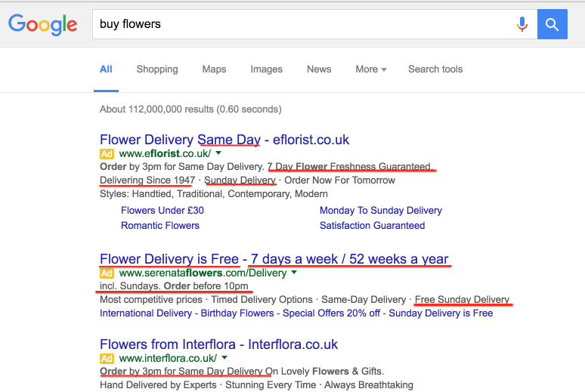
Task: Open the Flowers Under £30 sitelink
Action: [162, 211]
